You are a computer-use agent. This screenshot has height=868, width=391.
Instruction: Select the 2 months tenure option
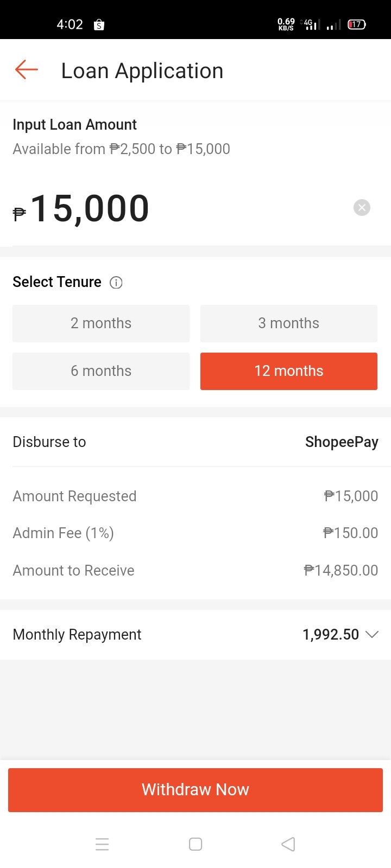[101, 323]
